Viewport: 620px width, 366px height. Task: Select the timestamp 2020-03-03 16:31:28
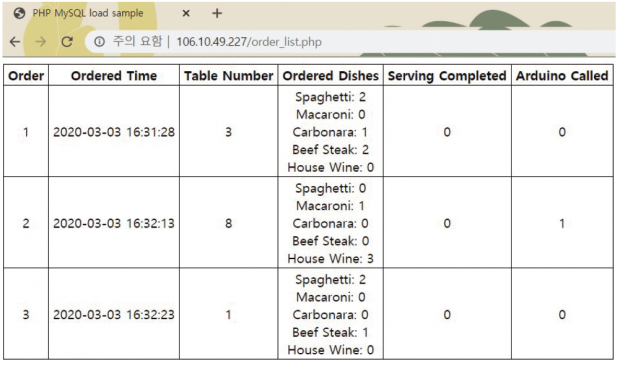point(114,132)
